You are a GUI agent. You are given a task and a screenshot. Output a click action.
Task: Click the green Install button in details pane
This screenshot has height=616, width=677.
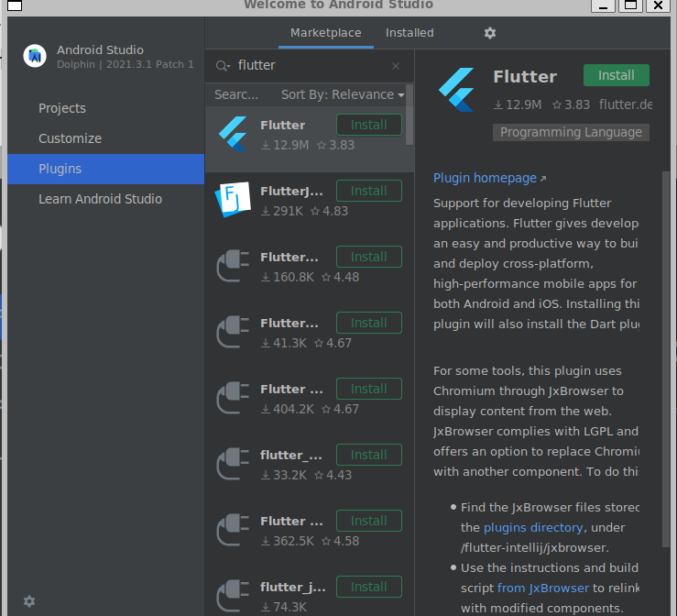(x=617, y=75)
